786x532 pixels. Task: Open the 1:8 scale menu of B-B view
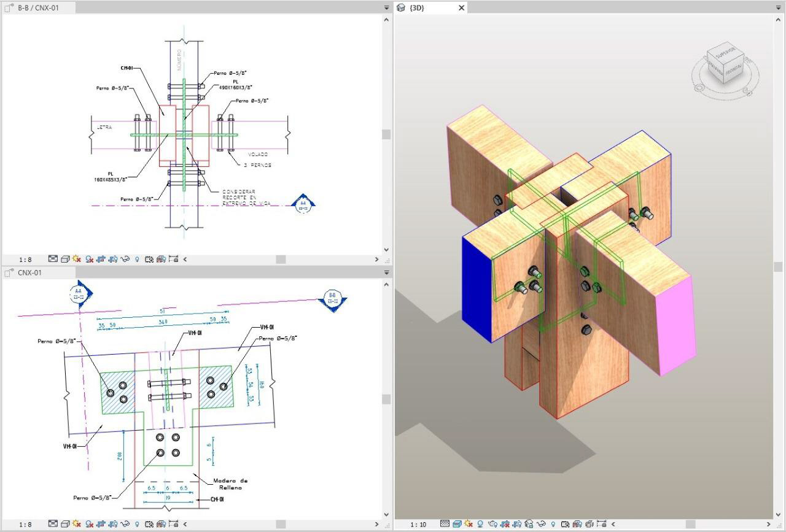coord(25,259)
